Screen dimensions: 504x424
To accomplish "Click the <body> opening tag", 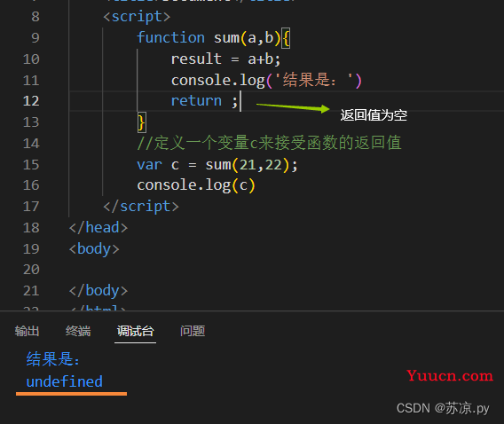I will click(x=94, y=249).
